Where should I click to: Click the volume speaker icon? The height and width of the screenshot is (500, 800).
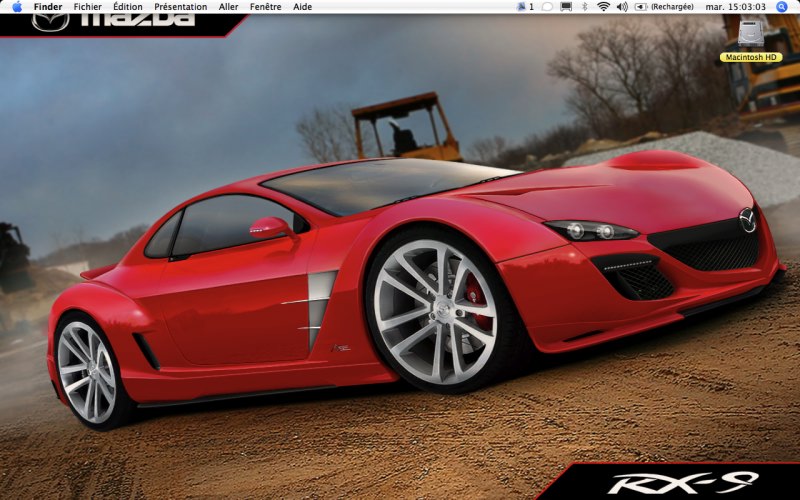click(622, 6)
